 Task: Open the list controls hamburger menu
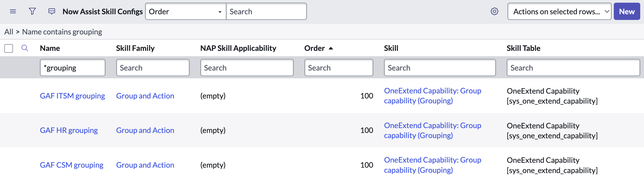[13, 11]
